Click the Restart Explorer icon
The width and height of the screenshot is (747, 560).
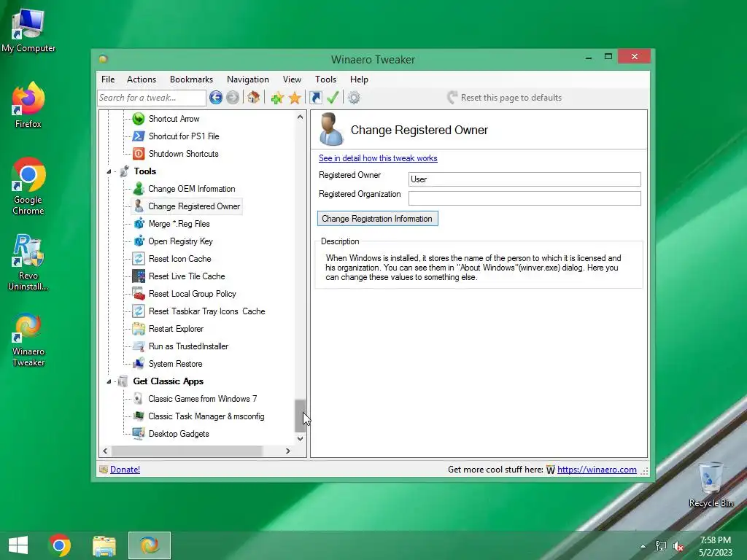(138, 329)
